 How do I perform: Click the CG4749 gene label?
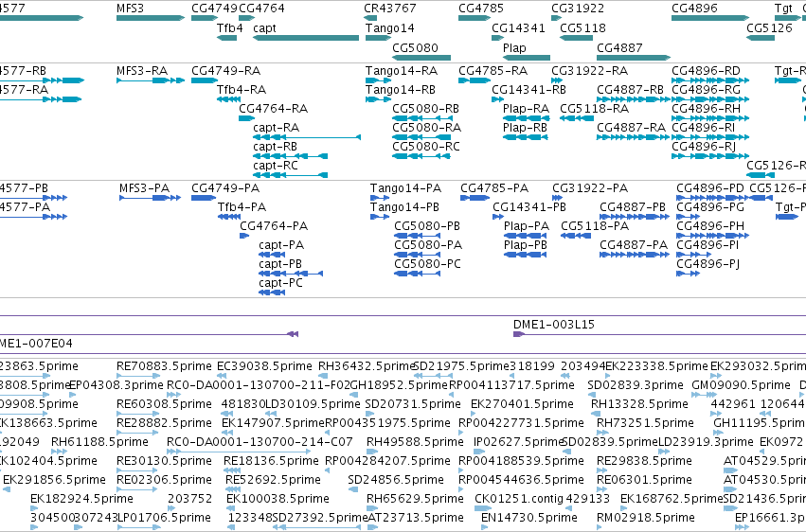click(214, 9)
